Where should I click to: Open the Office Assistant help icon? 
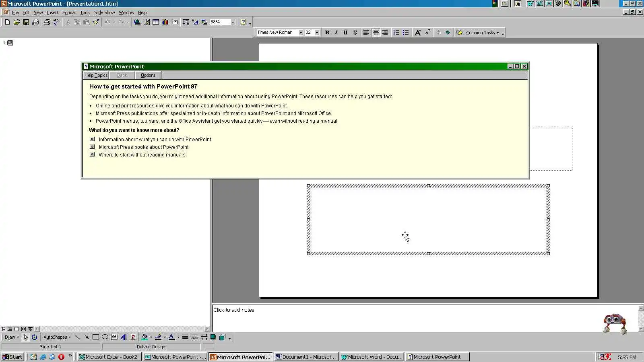[243, 22]
